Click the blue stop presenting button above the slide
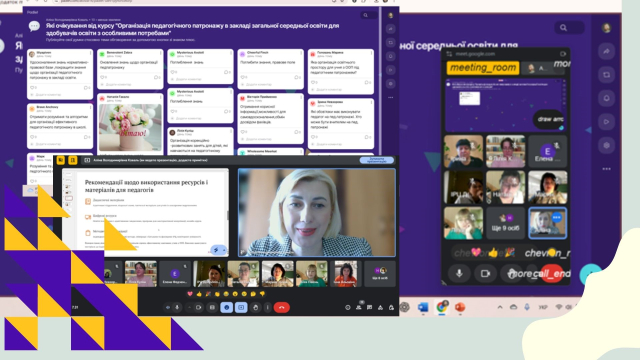Viewport: 640px width, 360px height. tap(376, 160)
